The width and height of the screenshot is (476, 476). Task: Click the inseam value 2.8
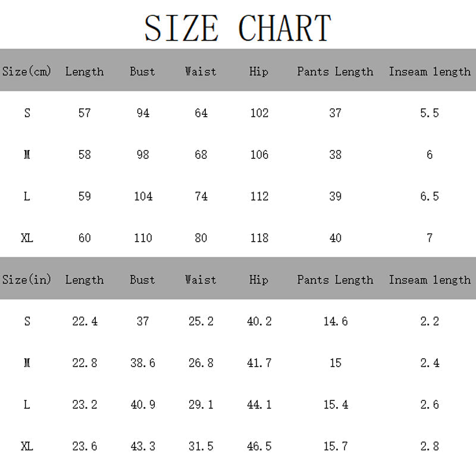(x=430, y=446)
